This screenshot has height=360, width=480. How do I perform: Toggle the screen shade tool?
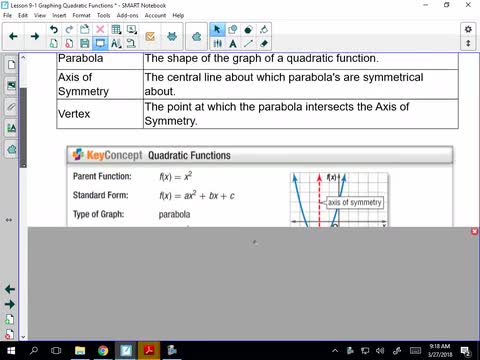(x=100, y=43)
